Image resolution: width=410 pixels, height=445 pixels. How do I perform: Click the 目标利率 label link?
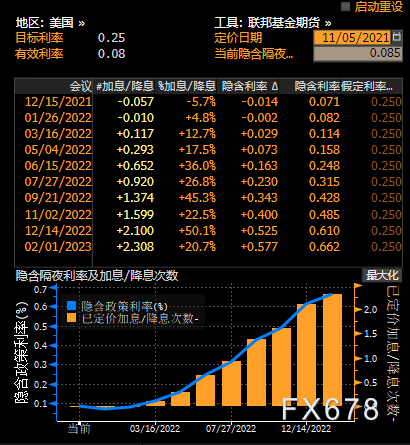pos(39,38)
